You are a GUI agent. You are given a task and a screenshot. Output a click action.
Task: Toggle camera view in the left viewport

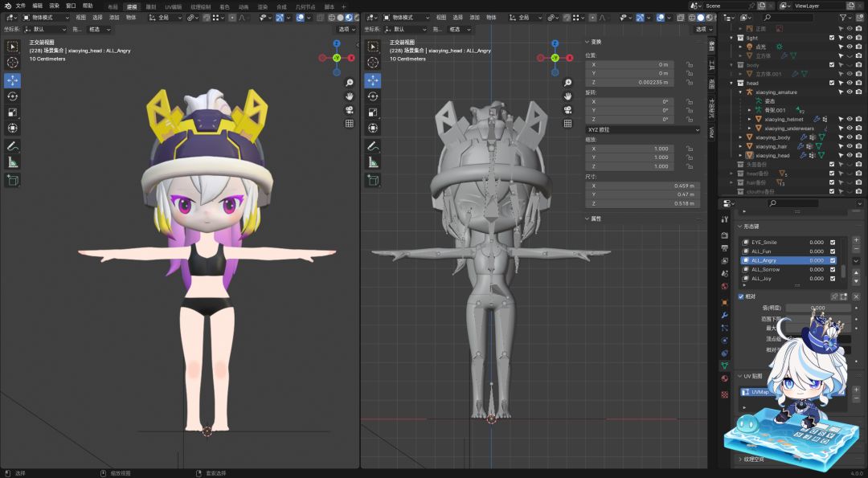pos(350,109)
